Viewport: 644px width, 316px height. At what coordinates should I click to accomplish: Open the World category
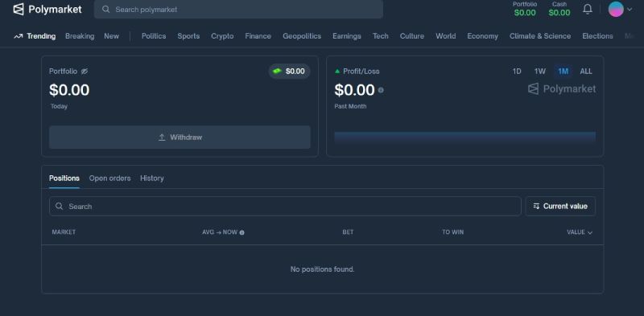pyautogui.click(x=446, y=36)
